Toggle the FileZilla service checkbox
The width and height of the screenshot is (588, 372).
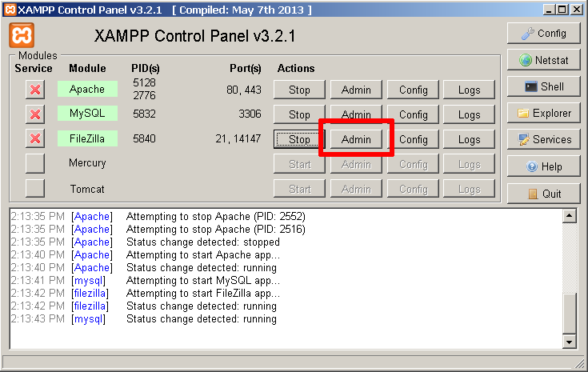35,139
